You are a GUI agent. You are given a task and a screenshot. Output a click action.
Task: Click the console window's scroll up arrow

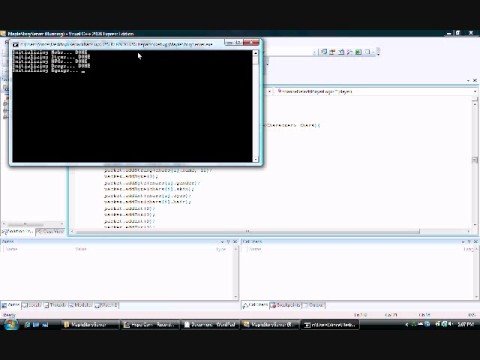[256, 53]
